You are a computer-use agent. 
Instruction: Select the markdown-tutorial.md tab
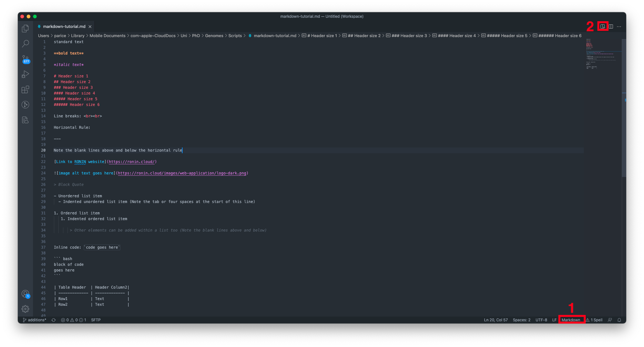click(x=64, y=26)
